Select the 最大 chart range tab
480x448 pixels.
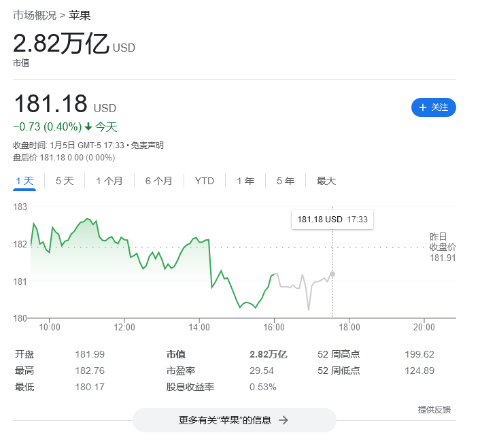(326, 181)
